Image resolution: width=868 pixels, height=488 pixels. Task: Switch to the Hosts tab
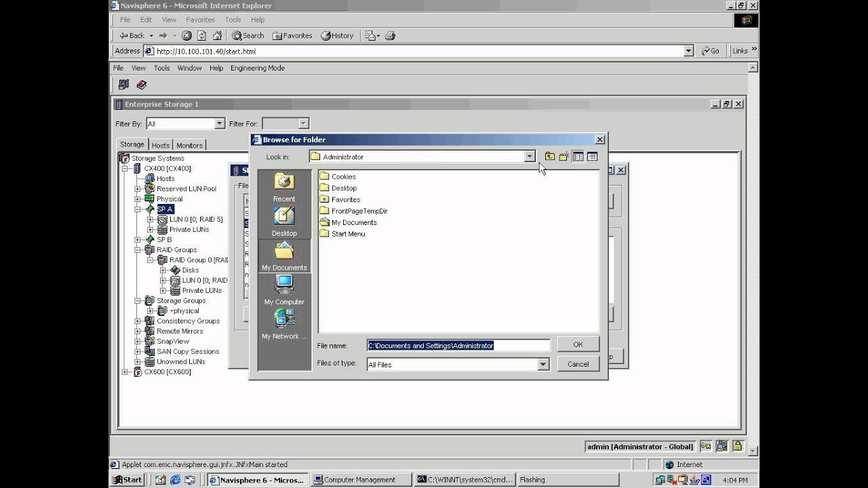pos(161,145)
